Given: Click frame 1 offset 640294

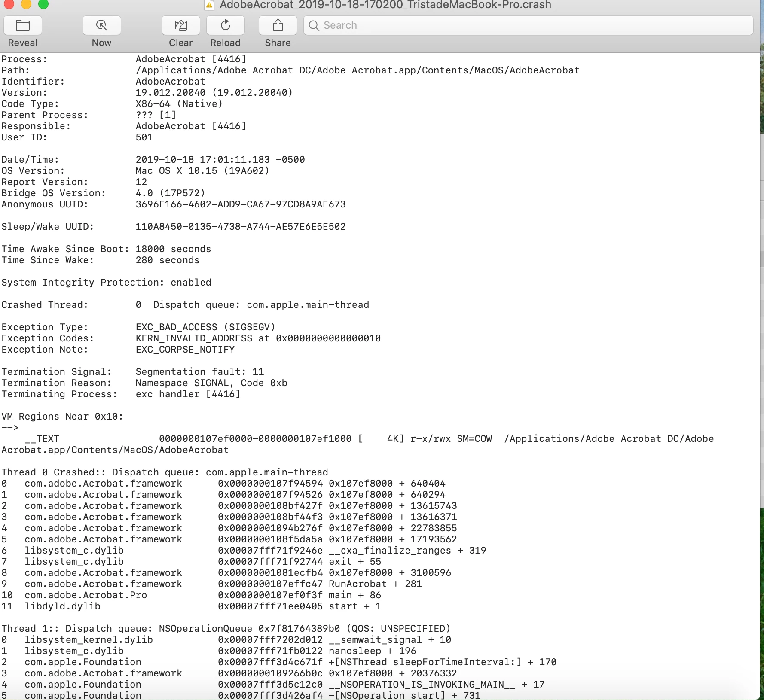Looking at the screenshot, I should (428, 495).
